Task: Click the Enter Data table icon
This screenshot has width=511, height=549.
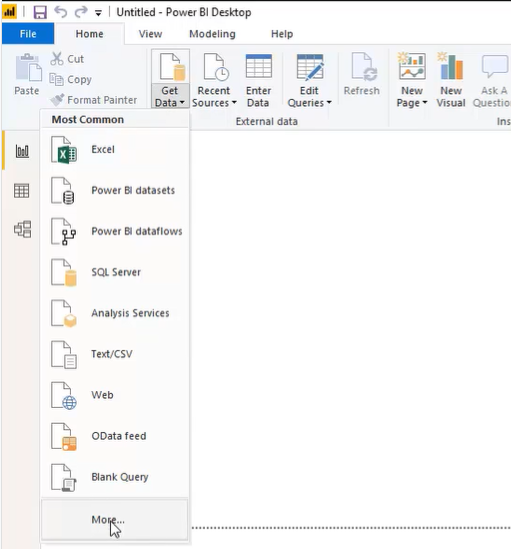Action: click(x=258, y=67)
